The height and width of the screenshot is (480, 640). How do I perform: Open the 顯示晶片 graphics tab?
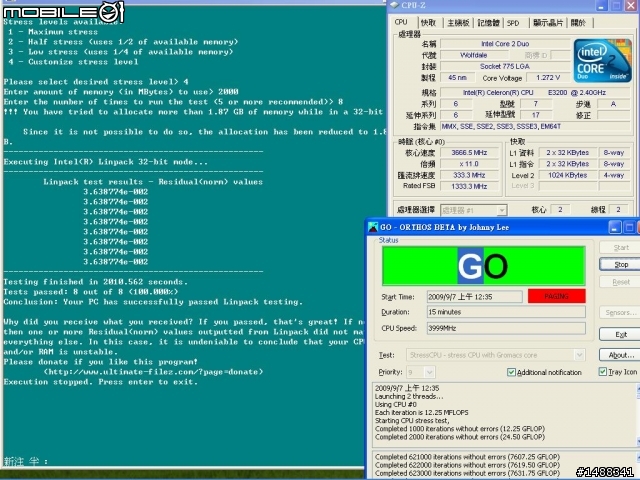tap(548, 23)
